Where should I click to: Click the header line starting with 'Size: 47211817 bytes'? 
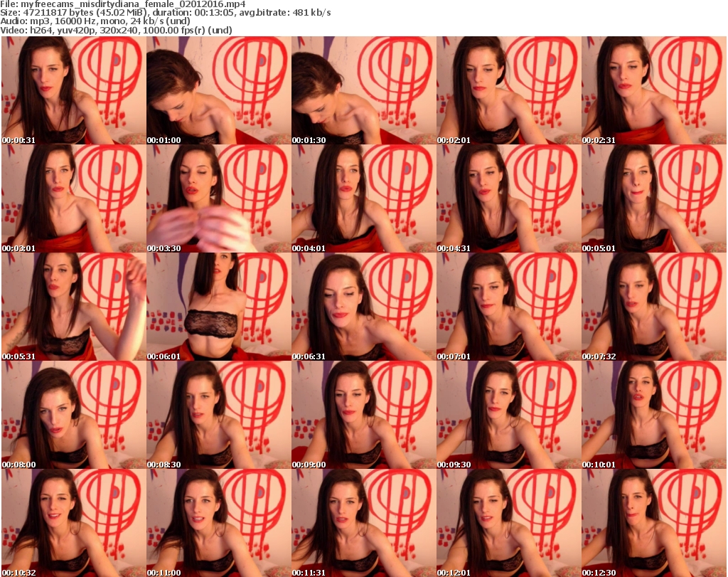[166, 13]
